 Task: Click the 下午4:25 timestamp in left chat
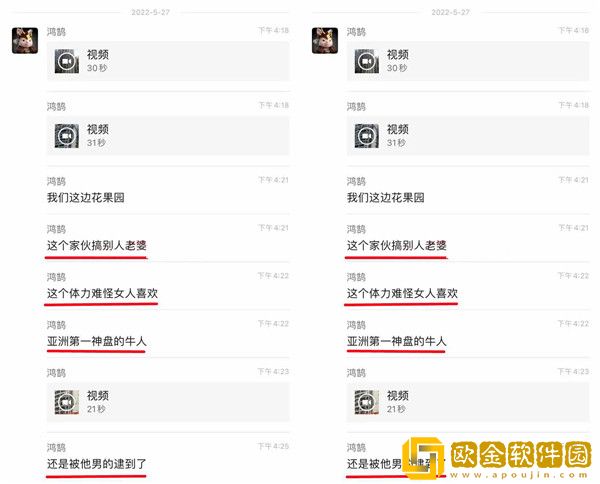(273, 446)
